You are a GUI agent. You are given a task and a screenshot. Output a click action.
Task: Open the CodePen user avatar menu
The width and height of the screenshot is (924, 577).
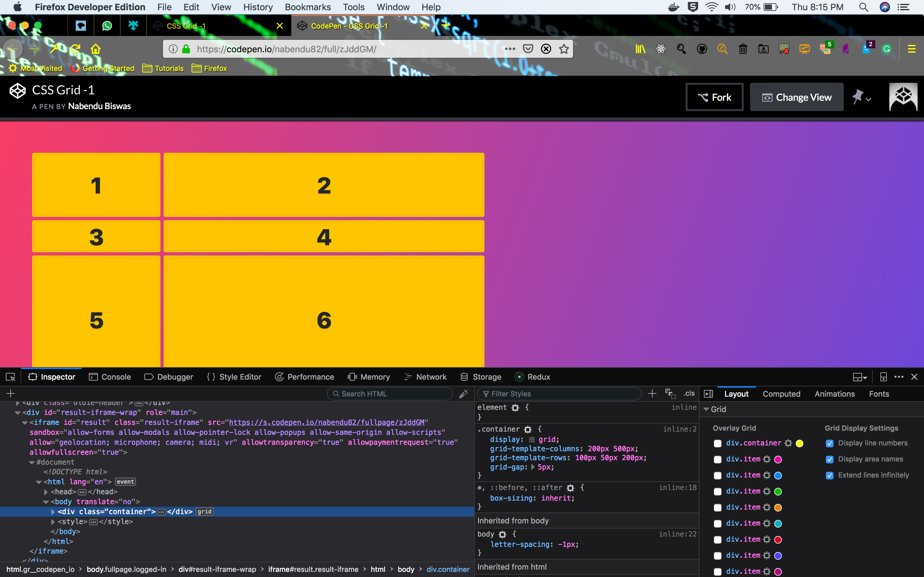tap(903, 97)
